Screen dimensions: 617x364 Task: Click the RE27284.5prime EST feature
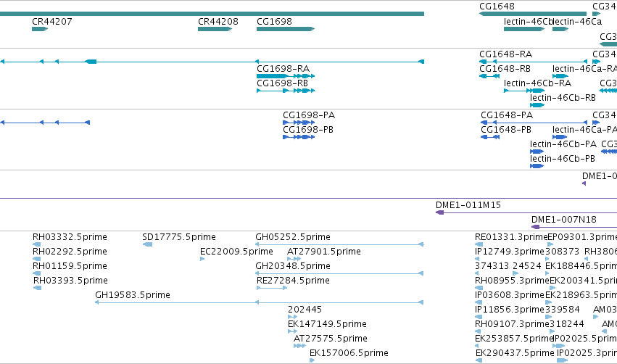(x=271, y=288)
